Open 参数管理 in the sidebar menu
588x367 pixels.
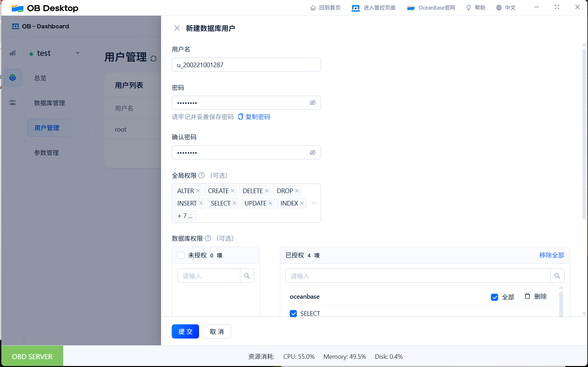coord(46,153)
